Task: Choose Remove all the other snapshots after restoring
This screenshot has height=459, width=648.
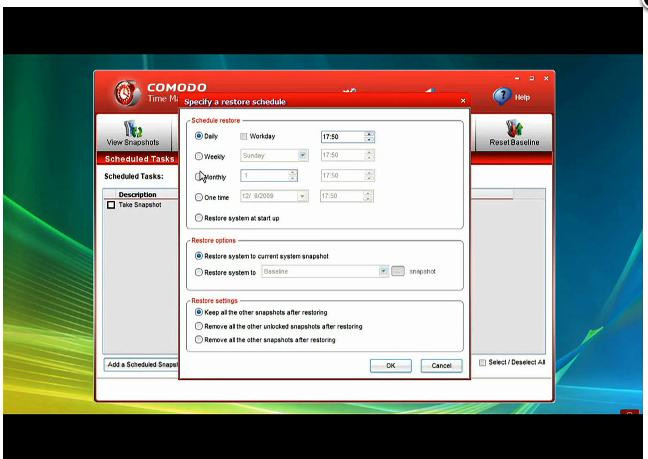Action: click(x=199, y=340)
